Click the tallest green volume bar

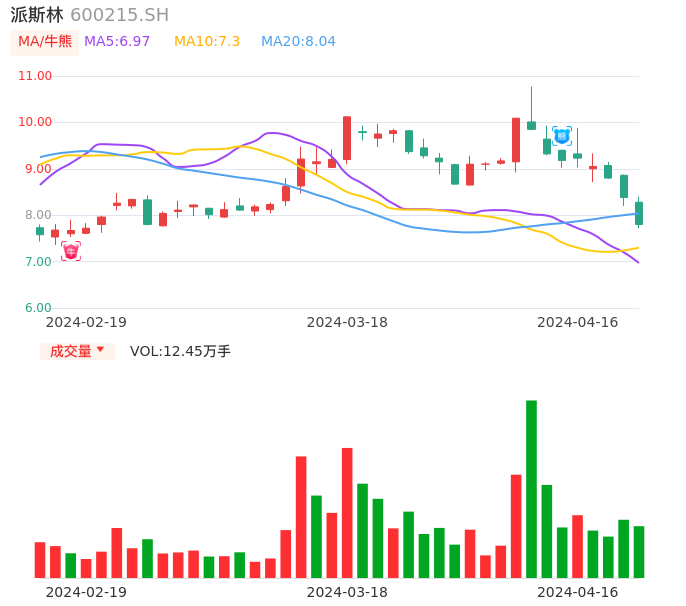(x=531, y=488)
